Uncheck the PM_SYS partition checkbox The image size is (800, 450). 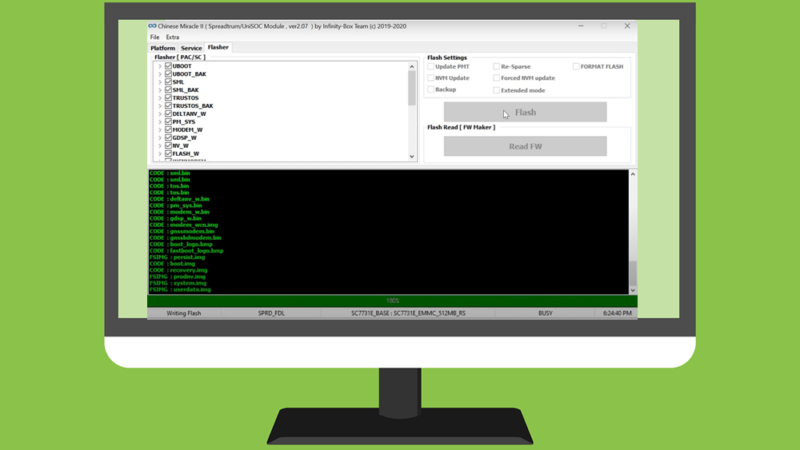[168, 122]
